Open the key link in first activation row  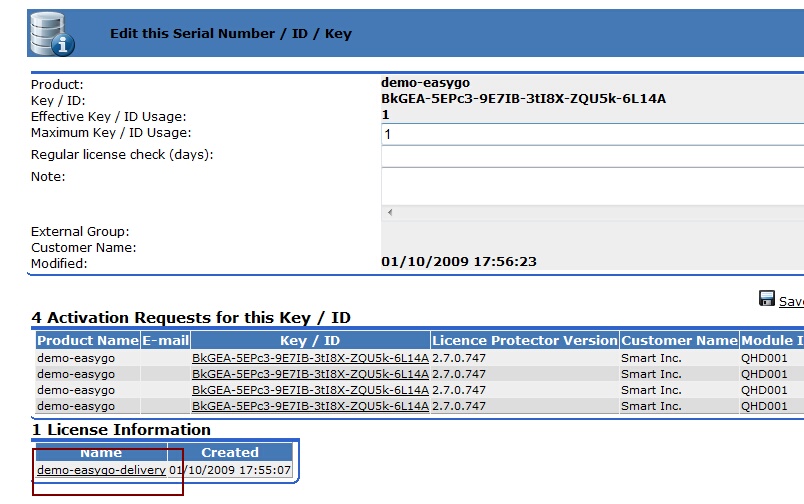pyautogui.click(x=310, y=358)
